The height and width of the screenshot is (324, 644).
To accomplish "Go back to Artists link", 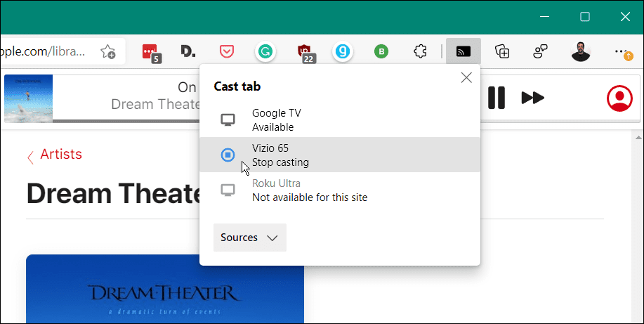I will (55, 155).
